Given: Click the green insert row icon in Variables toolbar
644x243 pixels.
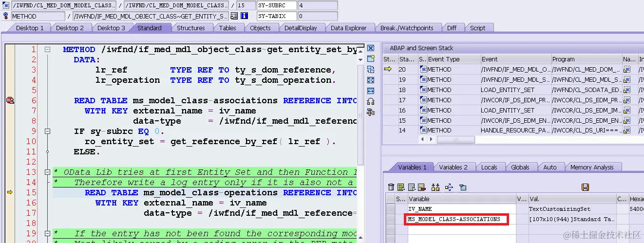Looking at the screenshot, I should coord(401,187).
